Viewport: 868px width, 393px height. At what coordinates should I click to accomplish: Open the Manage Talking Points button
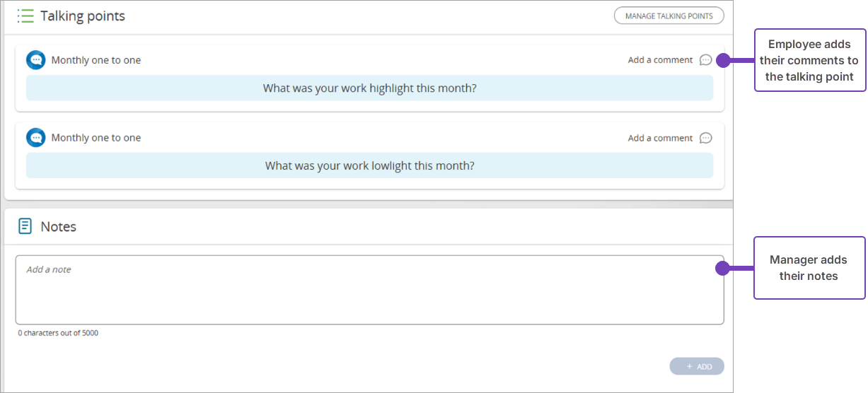(x=669, y=16)
